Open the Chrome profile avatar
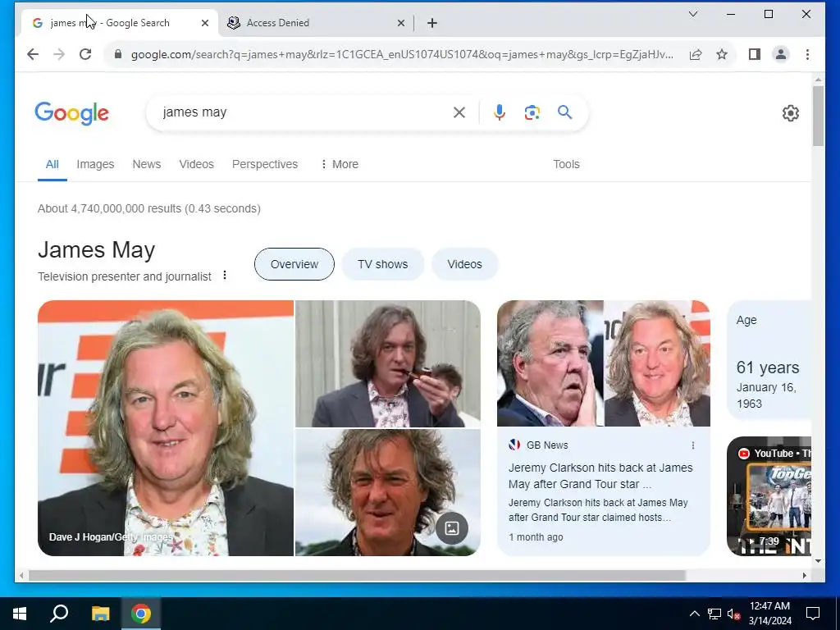 (781, 54)
